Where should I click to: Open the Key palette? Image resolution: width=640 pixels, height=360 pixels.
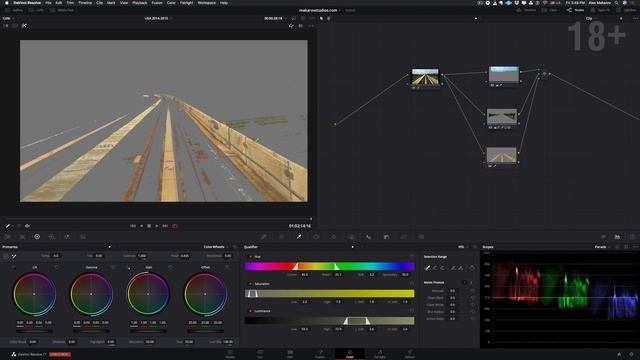pos(386,237)
